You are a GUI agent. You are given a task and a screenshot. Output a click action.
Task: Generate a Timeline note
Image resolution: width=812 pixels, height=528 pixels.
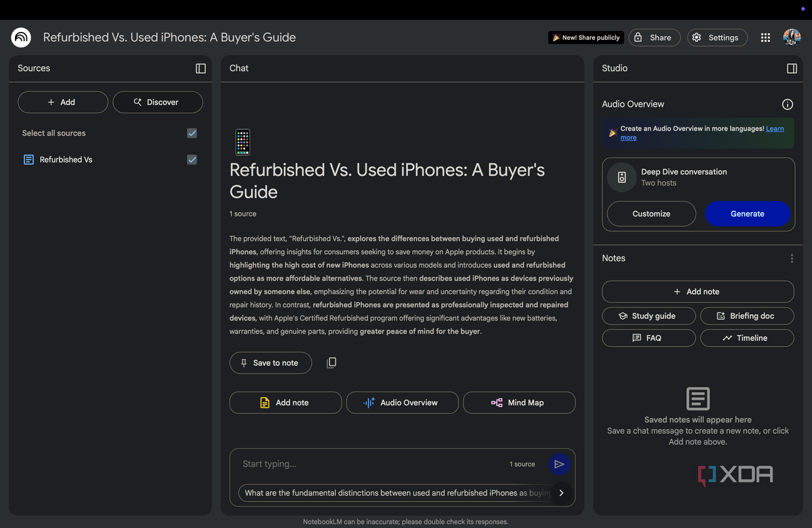(747, 338)
